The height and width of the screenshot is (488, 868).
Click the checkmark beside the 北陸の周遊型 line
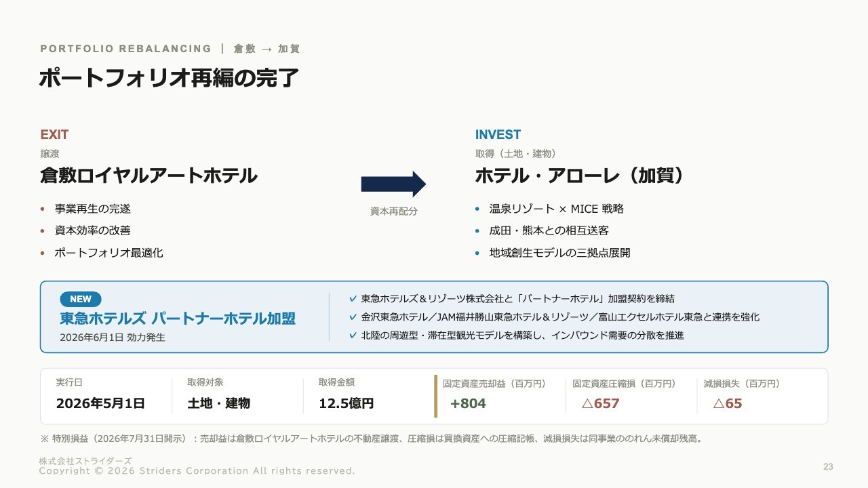353,335
